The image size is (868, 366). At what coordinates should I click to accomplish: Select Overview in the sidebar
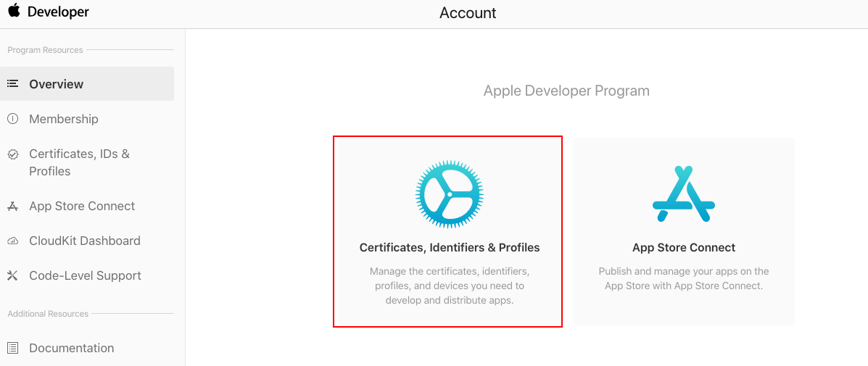point(87,84)
